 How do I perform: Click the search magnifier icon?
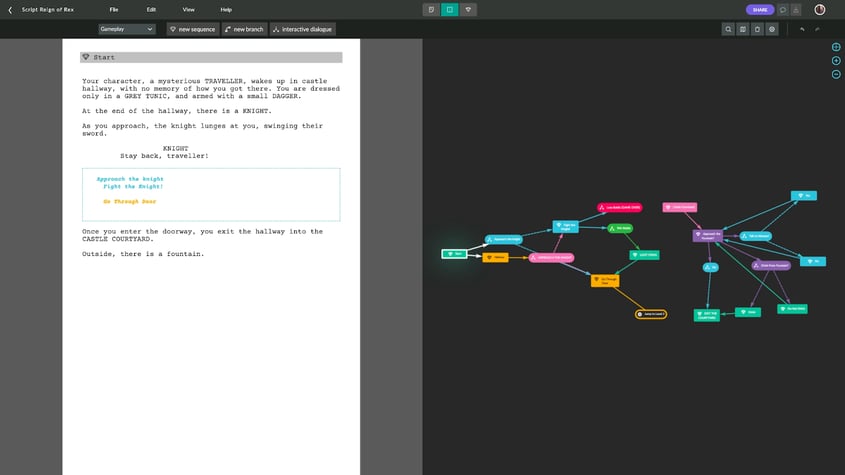coord(728,29)
